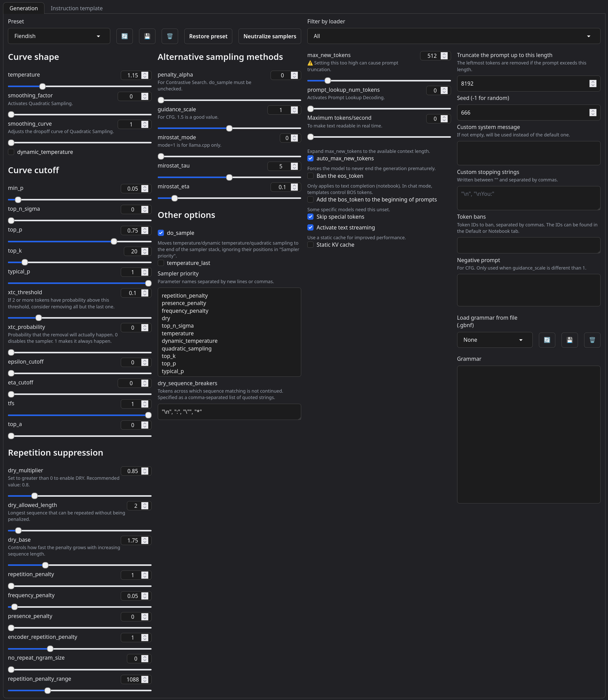Image resolution: width=608 pixels, height=700 pixels.
Task: Click the Restore preset button
Action: click(208, 36)
